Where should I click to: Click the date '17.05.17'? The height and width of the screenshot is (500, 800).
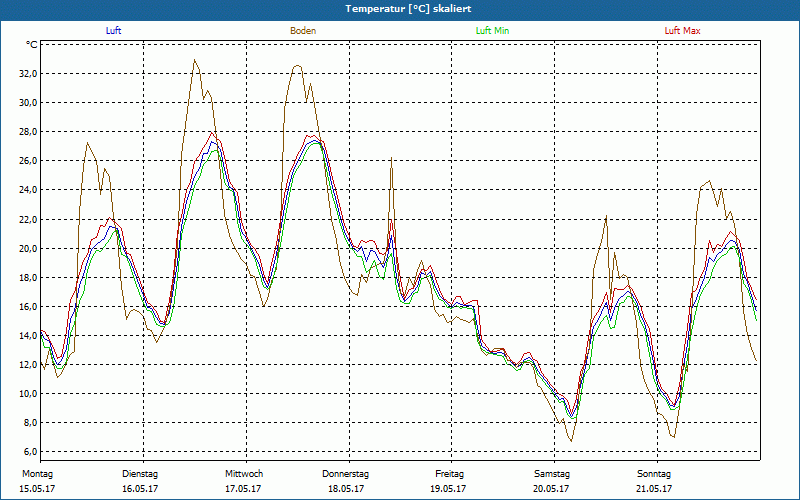coord(243,489)
